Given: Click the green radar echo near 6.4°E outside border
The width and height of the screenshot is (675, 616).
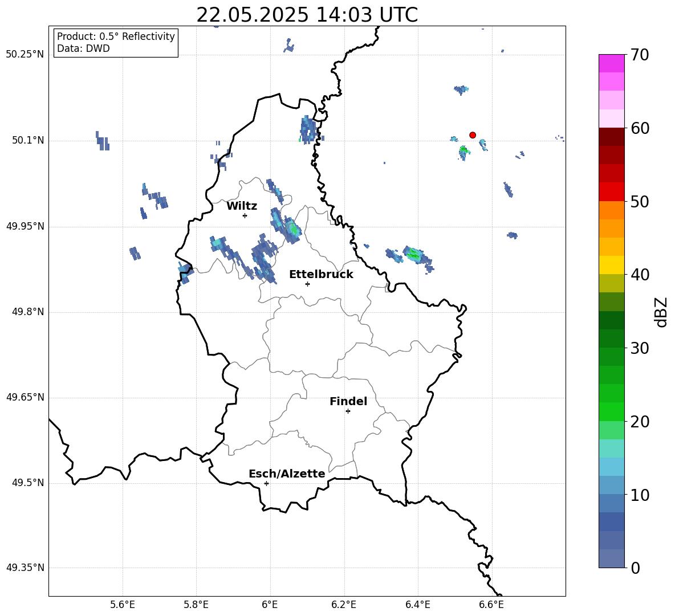Looking at the screenshot, I should (x=414, y=255).
